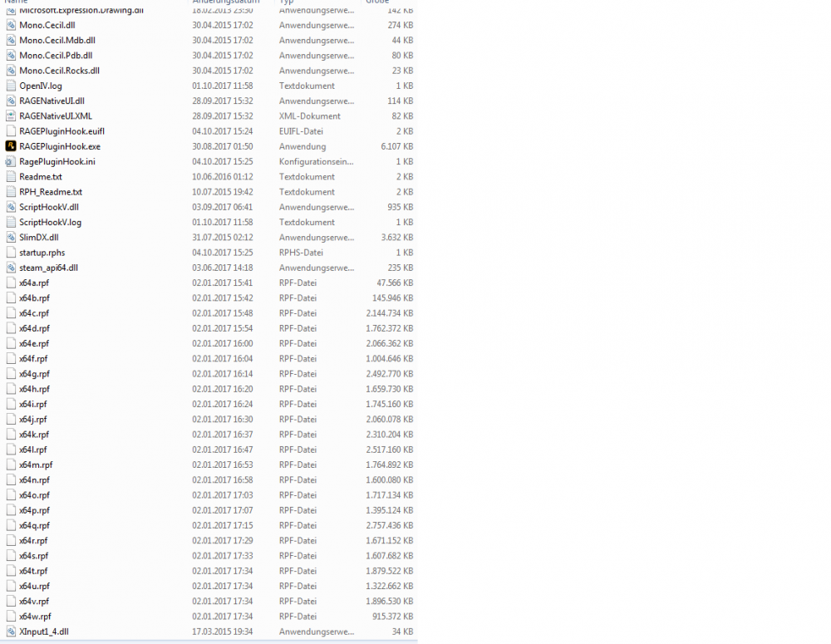This screenshot has height=644, width=831.
Task: Click the file name x64v.rpf
Action: coord(34,601)
